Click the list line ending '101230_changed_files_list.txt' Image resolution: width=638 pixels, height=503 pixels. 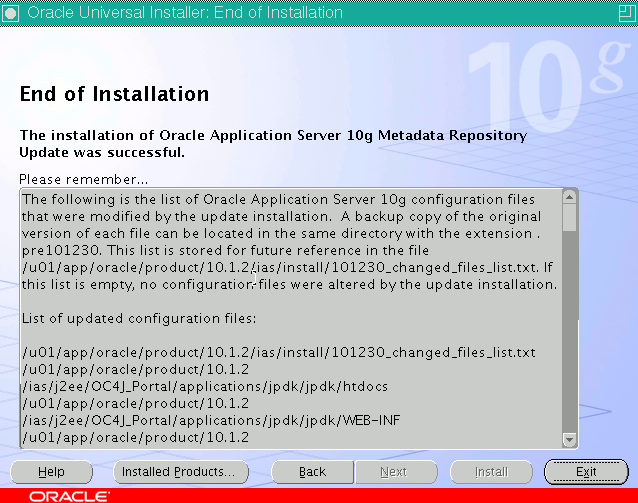tap(279, 352)
